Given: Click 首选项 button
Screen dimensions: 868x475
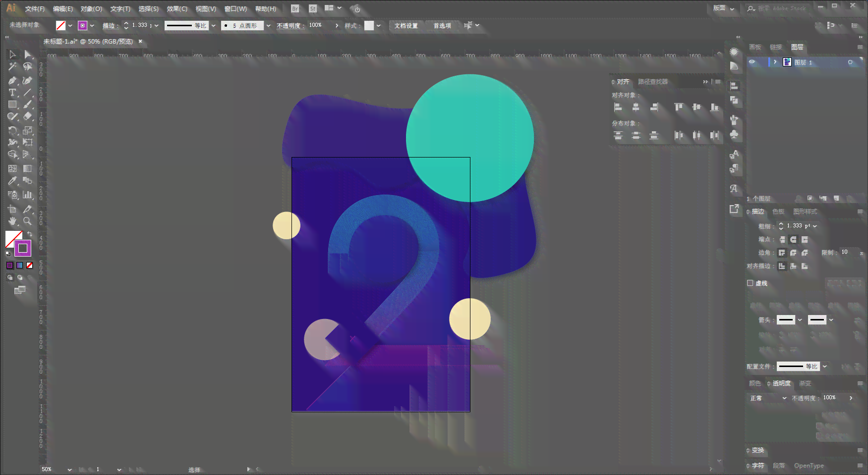Looking at the screenshot, I should [x=442, y=26].
